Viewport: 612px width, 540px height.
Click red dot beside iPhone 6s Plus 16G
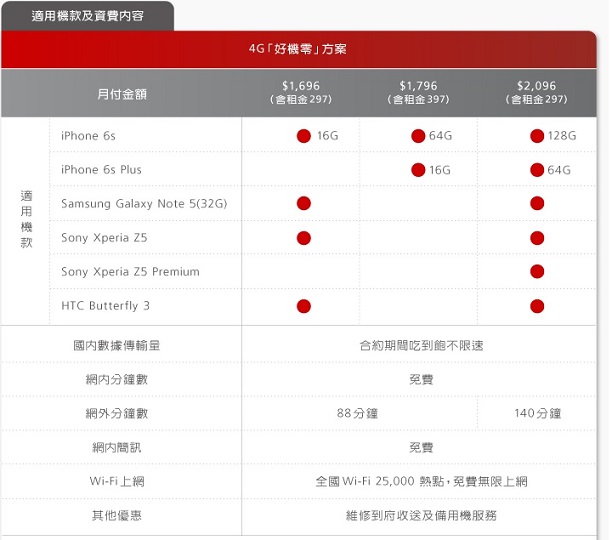(x=418, y=170)
